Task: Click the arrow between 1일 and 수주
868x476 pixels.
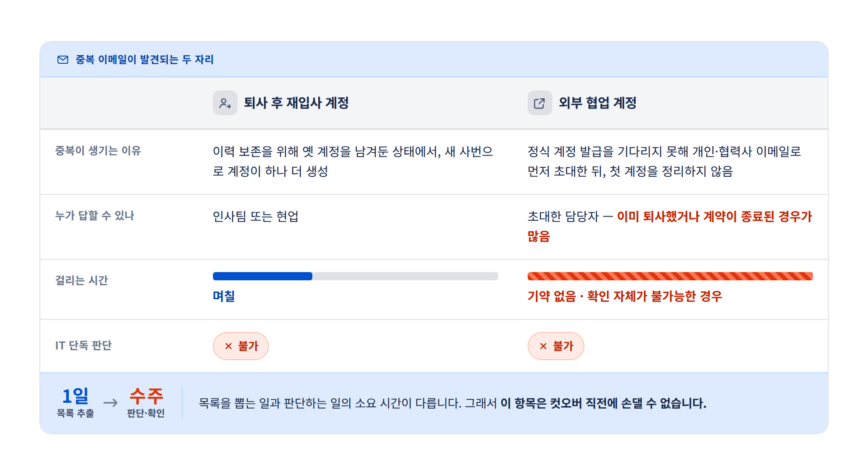Action: (110, 402)
